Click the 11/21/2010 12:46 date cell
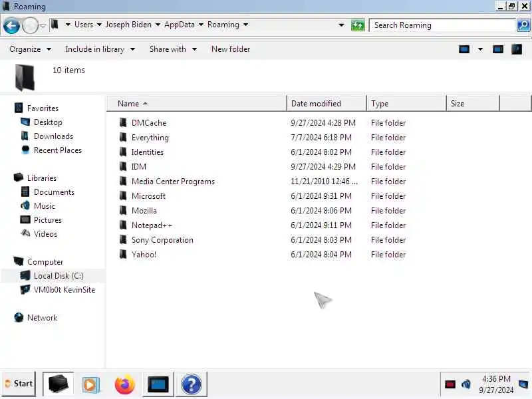 pos(324,181)
